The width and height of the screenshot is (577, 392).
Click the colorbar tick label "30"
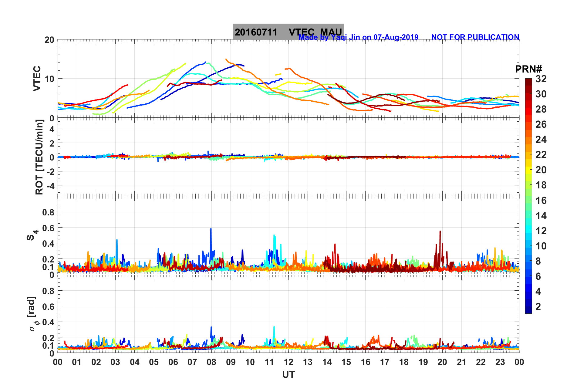541,94
